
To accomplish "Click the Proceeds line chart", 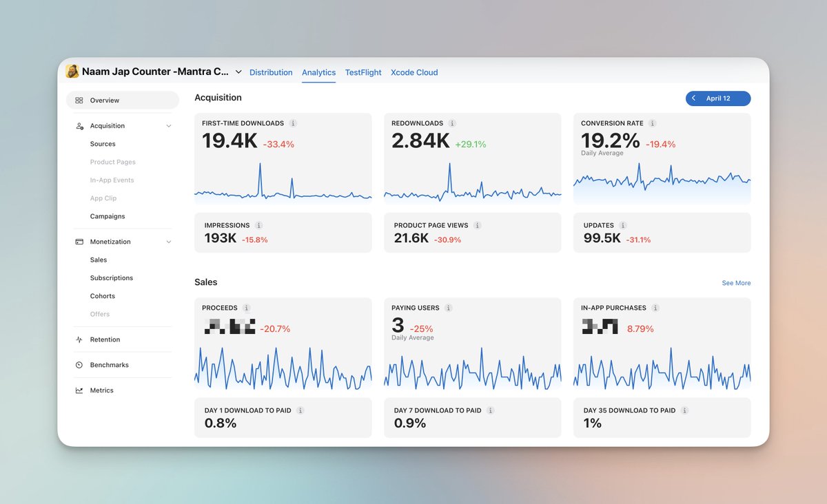I will 283,368.
